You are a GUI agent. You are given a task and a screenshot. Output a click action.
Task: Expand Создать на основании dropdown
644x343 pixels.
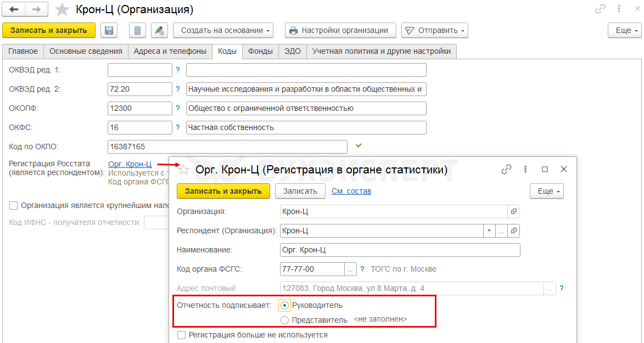click(223, 30)
